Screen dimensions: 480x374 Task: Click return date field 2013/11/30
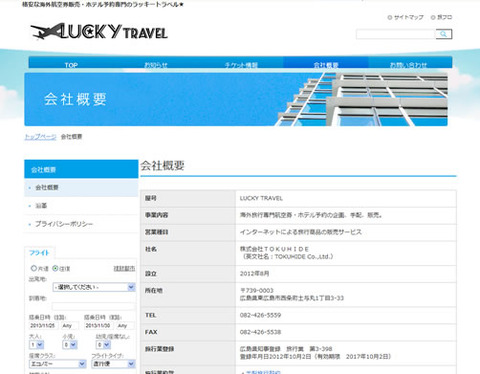pos(99,325)
